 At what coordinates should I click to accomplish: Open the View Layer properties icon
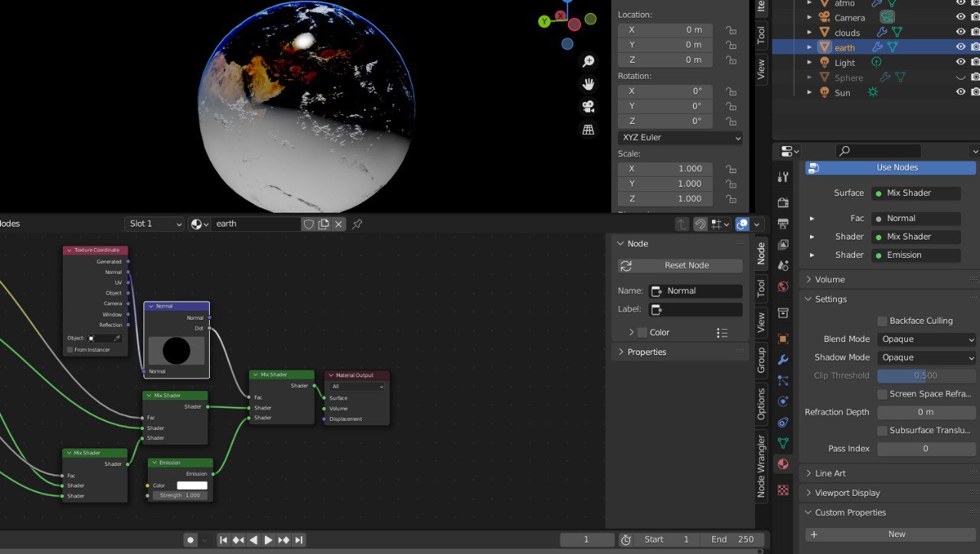782,245
